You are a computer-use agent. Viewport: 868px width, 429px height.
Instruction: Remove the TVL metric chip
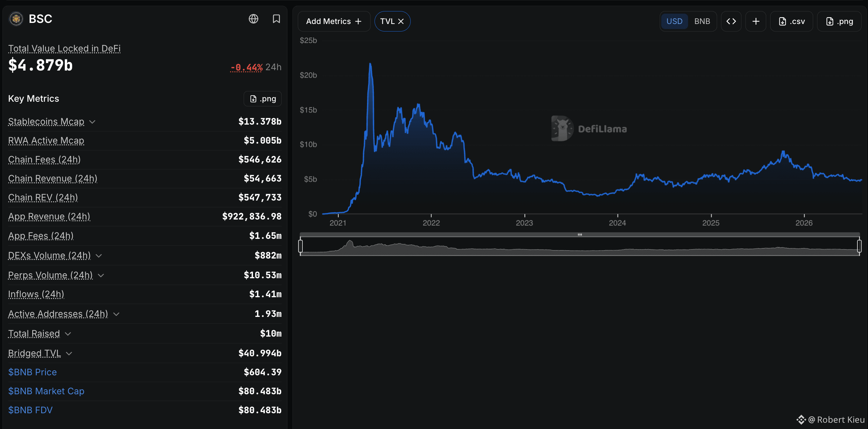point(401,21)
